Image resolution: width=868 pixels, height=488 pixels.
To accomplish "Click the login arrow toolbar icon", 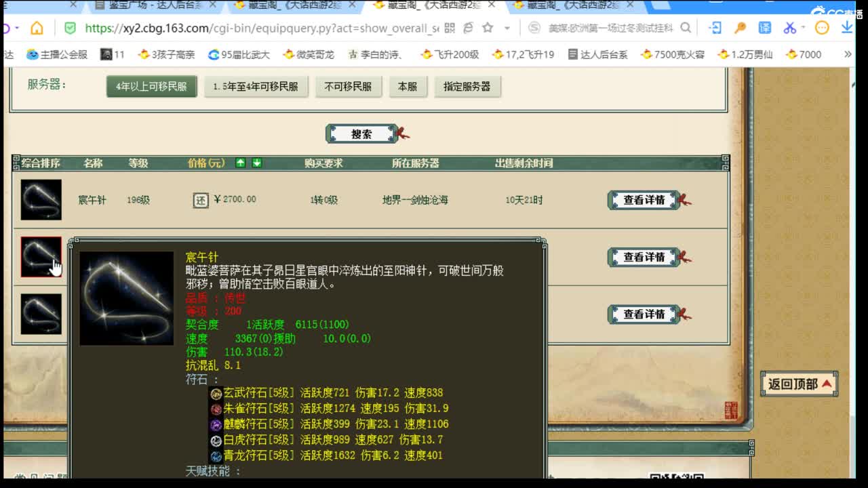I will pos(715,28).
